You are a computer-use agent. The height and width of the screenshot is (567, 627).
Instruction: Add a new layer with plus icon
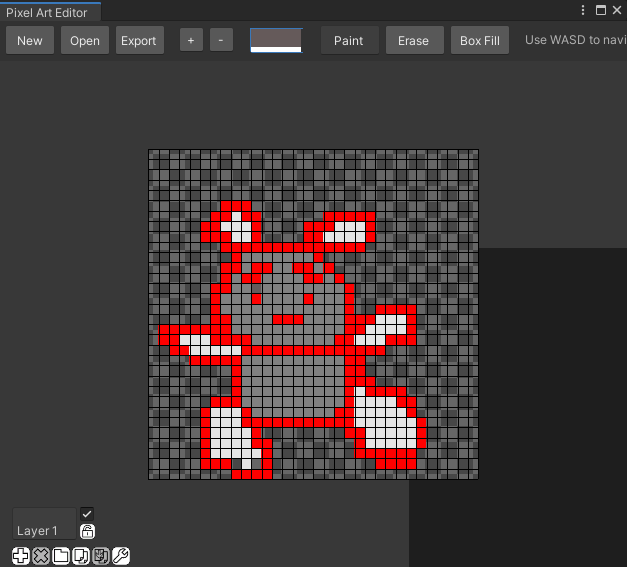pyautogui.click(x=21, y=556)
